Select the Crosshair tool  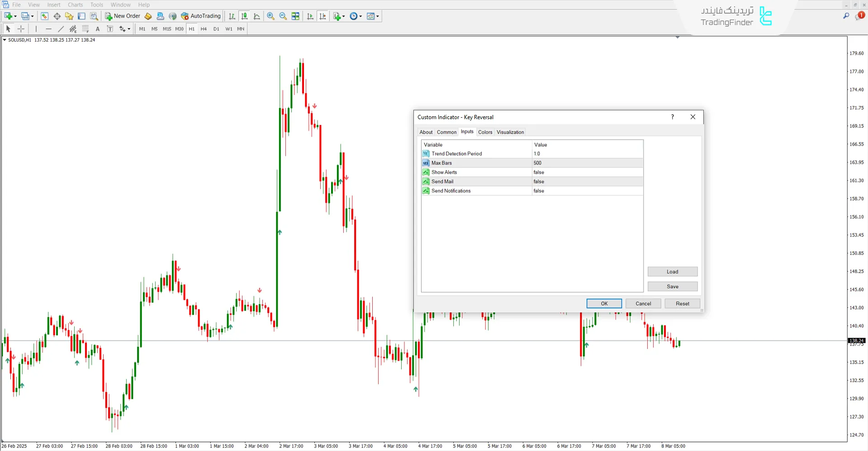tap(21, 29)
